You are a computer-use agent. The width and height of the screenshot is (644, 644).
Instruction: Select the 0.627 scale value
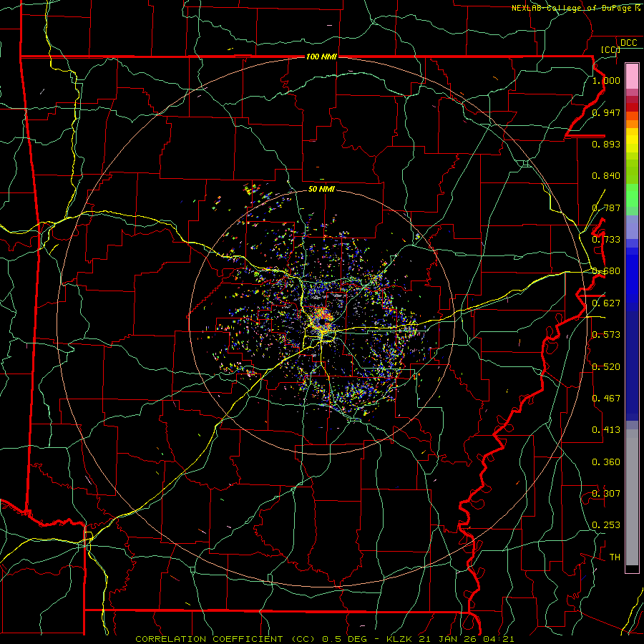click(x=606, y=303)
